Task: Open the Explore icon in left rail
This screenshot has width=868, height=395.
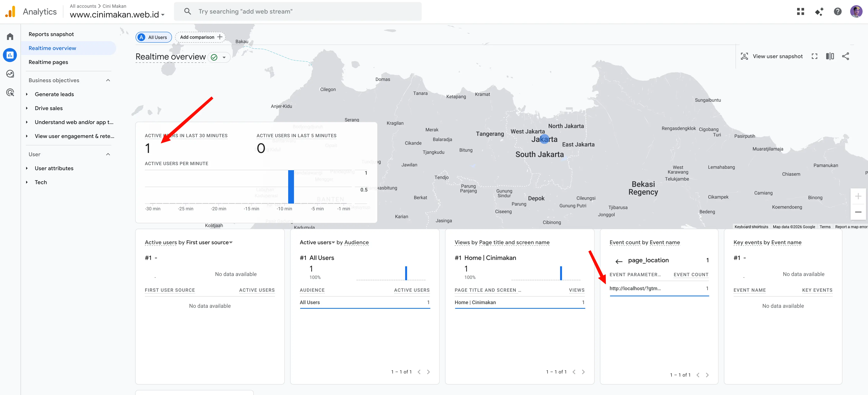Action: coord(10,73)
